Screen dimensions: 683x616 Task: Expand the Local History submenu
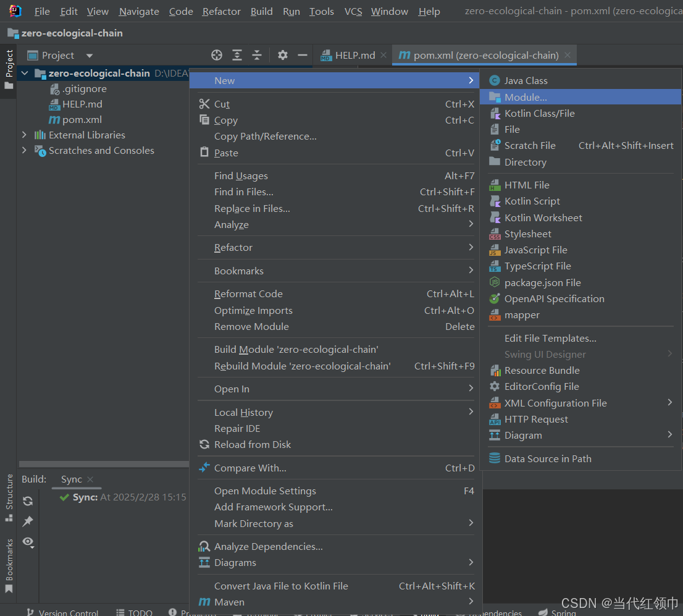click(x=471, y=411)
